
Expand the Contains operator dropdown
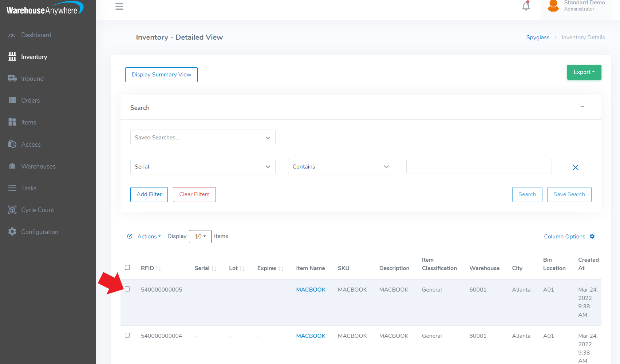pyautogui.click(x=340, y=166)
